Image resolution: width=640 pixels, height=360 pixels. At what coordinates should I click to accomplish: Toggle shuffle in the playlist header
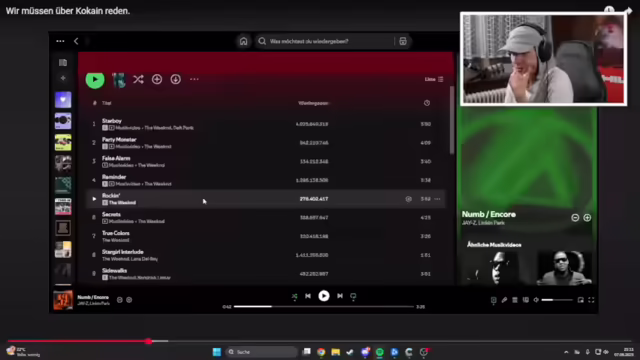point(138,79)
